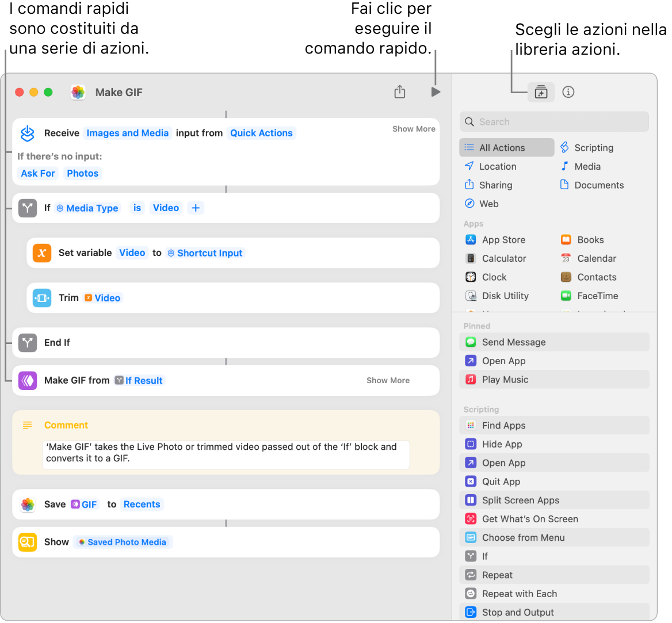Select the Set variable orange icon
Viewport: 672px width, 623px height.
42,253
